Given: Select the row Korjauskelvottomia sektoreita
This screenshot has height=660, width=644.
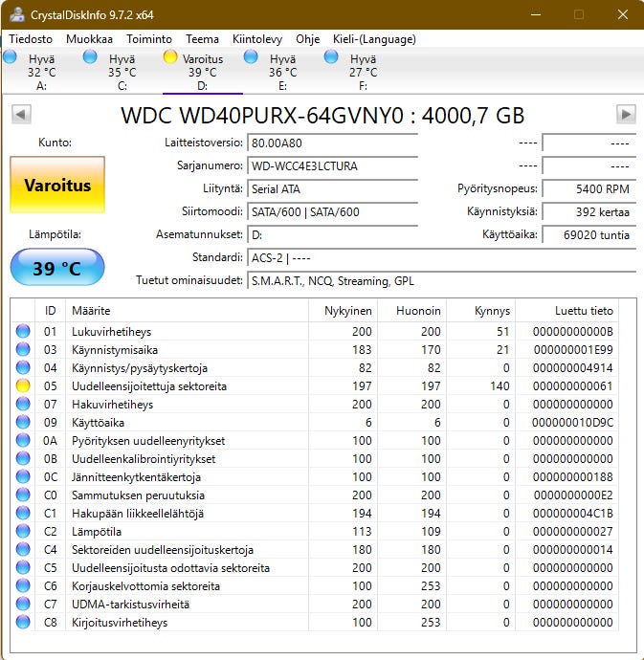Looking at the screenshot, I should (x=315, y=585).
